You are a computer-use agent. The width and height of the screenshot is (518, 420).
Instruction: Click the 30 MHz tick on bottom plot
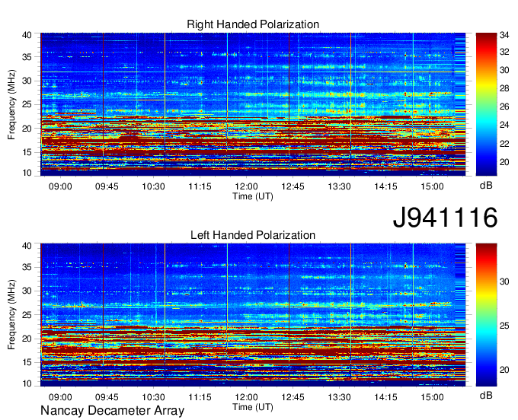(27, 291)
